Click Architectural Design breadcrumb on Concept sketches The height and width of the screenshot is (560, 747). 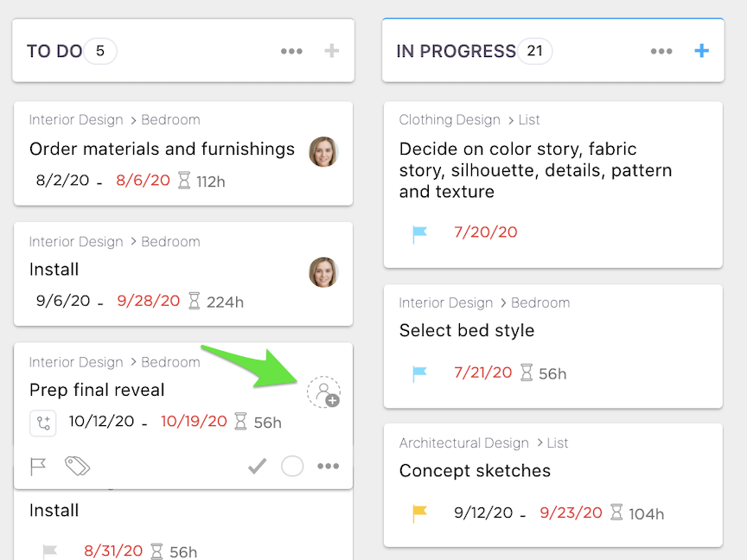(463, 443)
